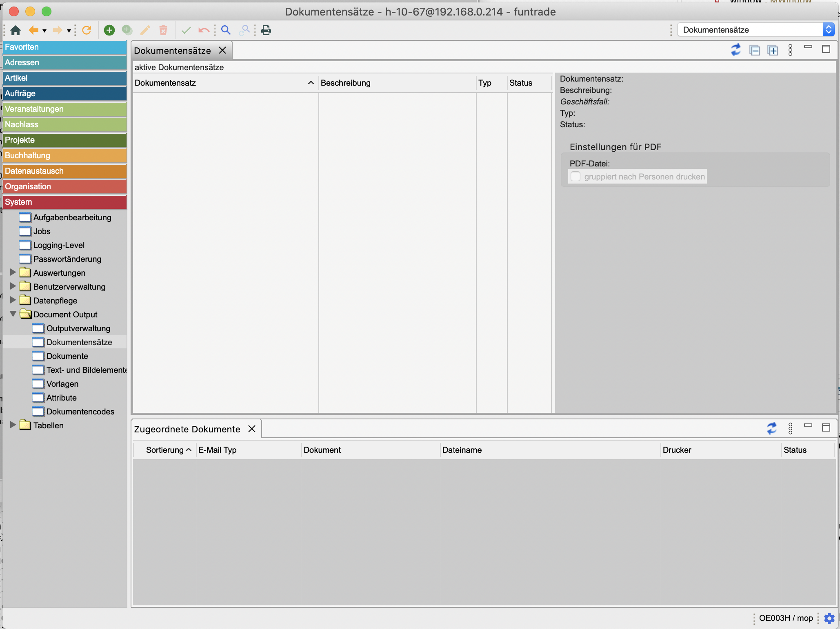Open settings gear in the status bar
840x629 pixels.
[x=829, y=618]
